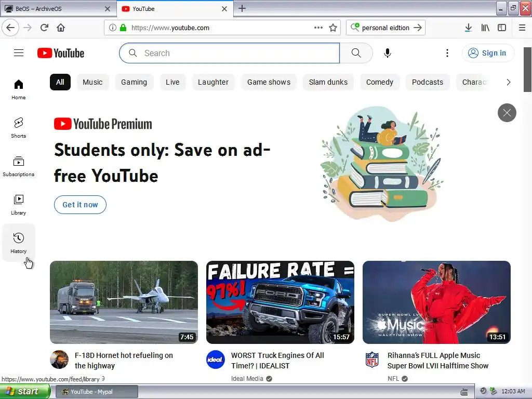Select the Slam dunks chip
The image size is (532, 399).
(328, 82)
